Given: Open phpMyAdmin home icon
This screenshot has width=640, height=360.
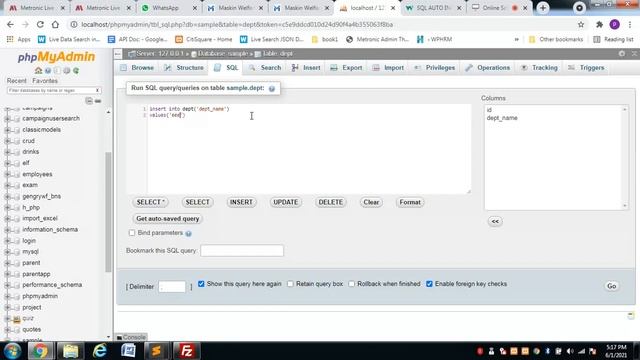Looking at the screenshot, I should (x=38, y=71).
